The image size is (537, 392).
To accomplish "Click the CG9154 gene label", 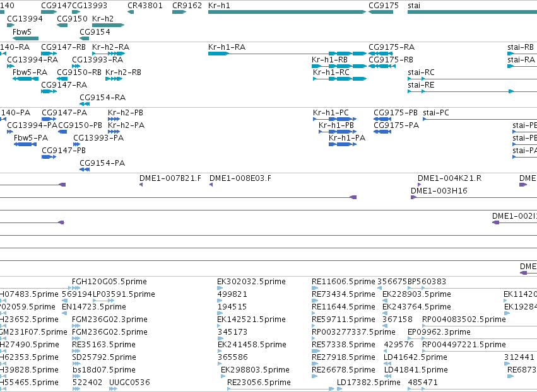I will click(95, 32).
